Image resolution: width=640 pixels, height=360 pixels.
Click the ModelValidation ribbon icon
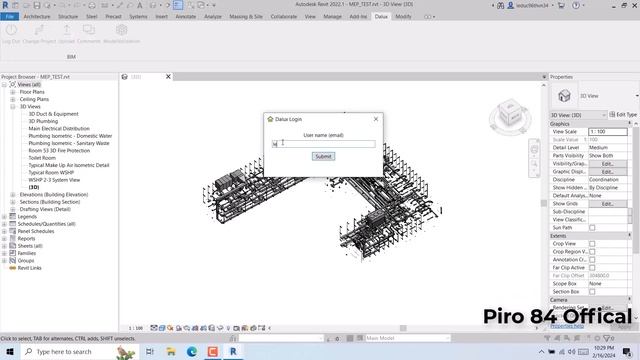(x=121, y=30)
